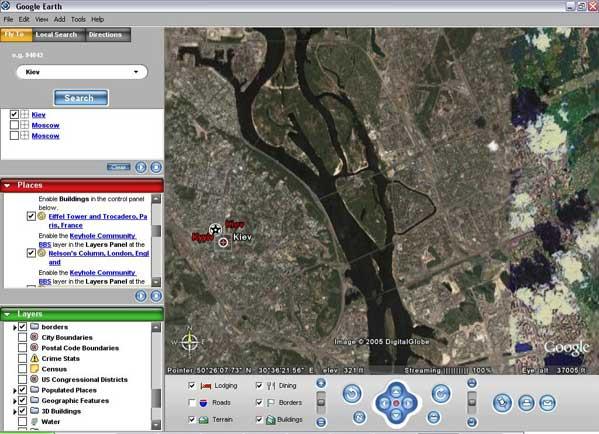
Task: Open the File menu
Action: coord(8,19)
